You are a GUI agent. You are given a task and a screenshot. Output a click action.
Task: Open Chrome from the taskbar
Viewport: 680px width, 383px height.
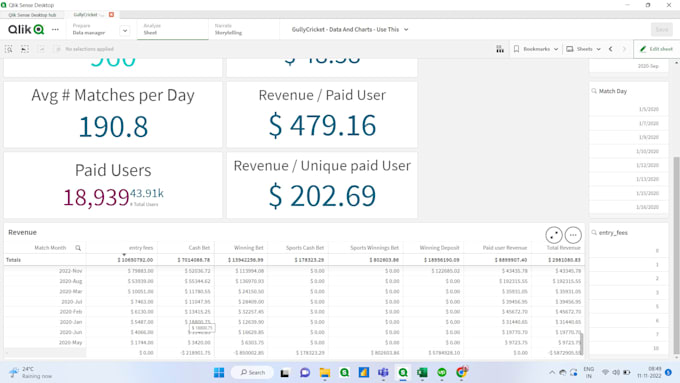coord(462,372)
